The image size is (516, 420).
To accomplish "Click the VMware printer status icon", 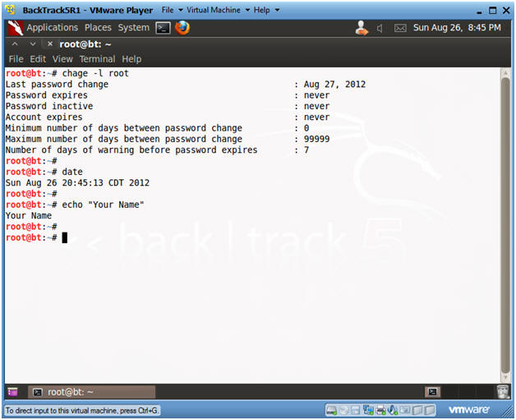I will point(380,410).
